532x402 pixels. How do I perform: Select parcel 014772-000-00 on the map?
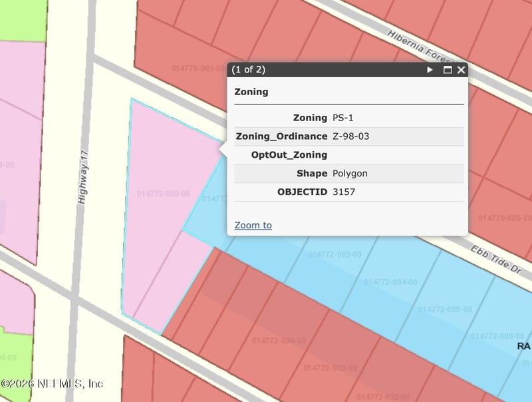click(x=163, y=194)
